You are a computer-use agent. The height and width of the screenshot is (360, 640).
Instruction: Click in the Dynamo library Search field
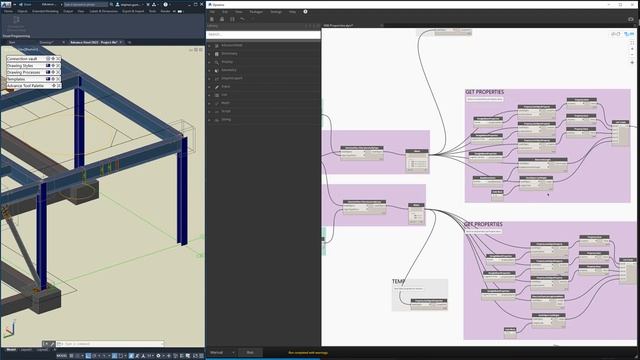tap(263, 34)
